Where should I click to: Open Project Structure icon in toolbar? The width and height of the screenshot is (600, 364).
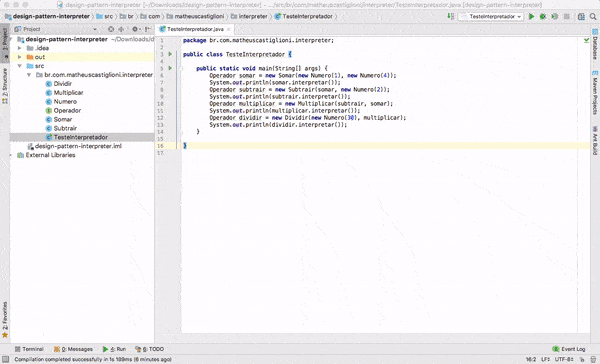tap(581, 16)
